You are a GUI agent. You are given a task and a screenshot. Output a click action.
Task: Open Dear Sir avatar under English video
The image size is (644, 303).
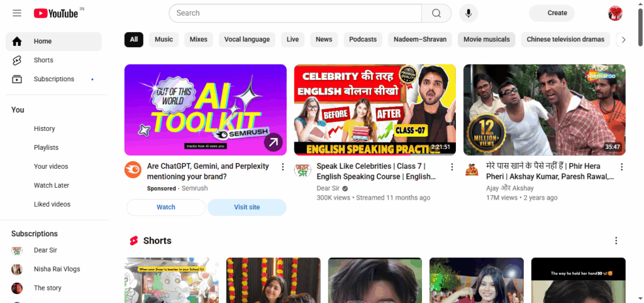point(303,169)
